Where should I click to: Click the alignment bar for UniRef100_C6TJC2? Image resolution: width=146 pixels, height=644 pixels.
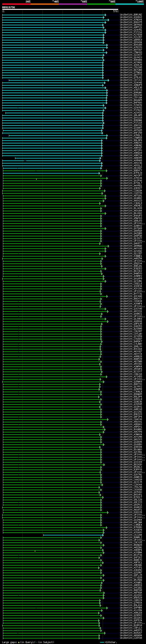(x=59, y=80)
